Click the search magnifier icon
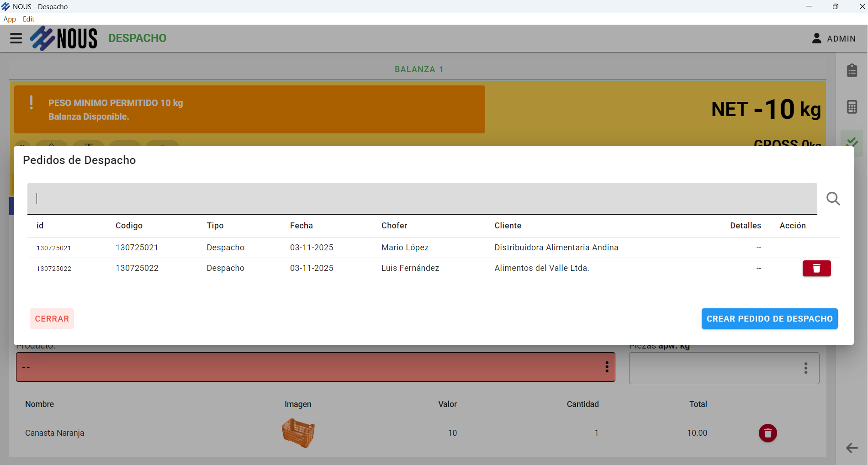The image size is (868, 465). (833, 199)
